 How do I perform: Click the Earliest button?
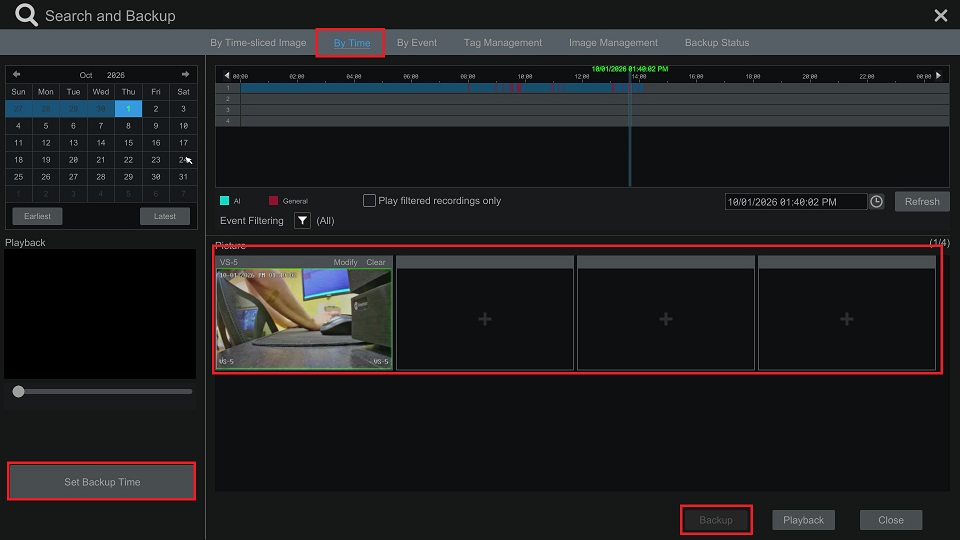pos(37,216)
